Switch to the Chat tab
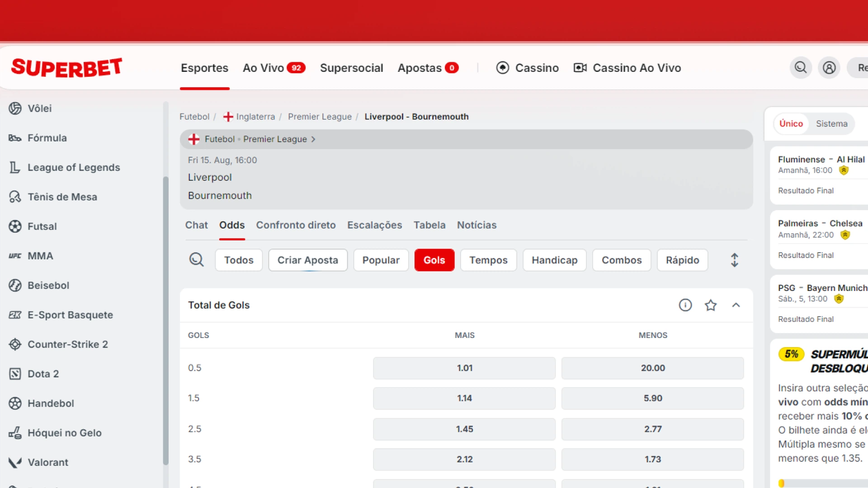Screen dimensions: 868x488 tap(196, 225)
